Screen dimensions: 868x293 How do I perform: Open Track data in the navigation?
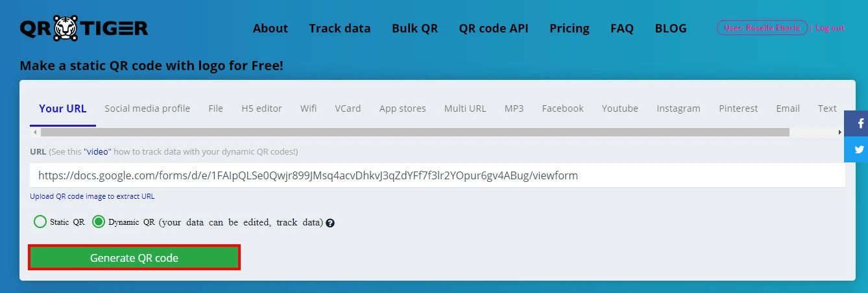pyautogui.click(x=340, y=28)
